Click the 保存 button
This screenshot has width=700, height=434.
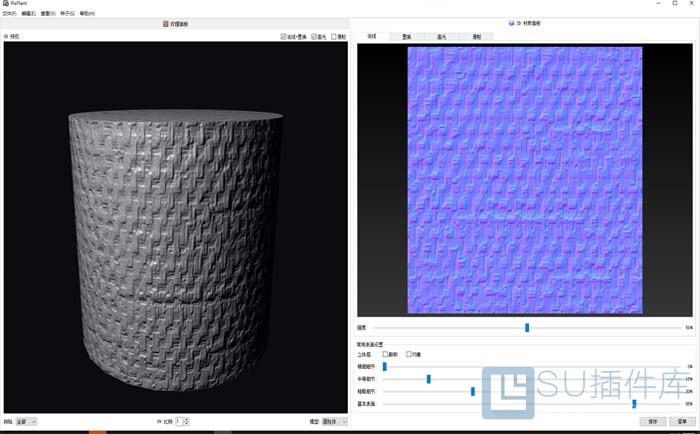[x=652, y=421]
